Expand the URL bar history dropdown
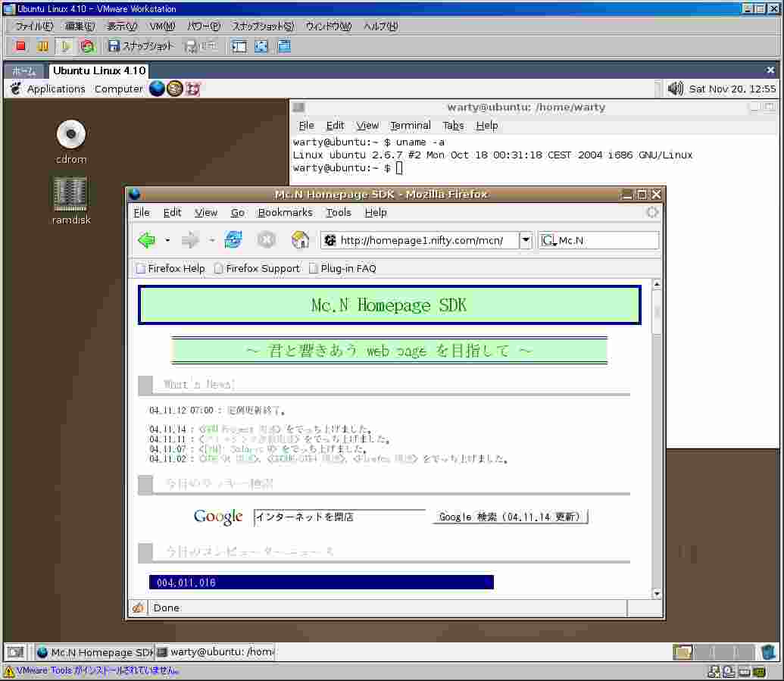Screen dimensions: 784x681 526,241
